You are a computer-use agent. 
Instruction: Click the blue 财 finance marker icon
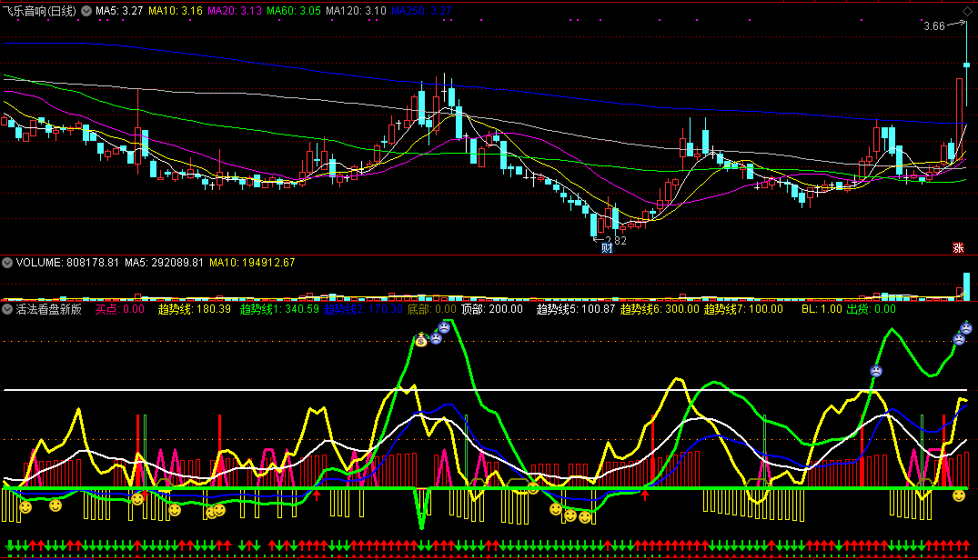(607, 248)
